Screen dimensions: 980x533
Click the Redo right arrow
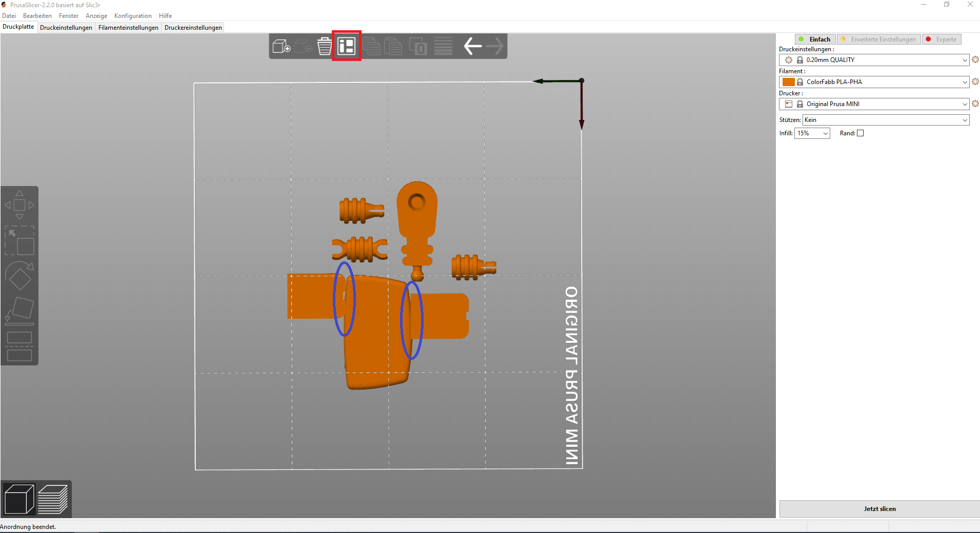[495, 46]
